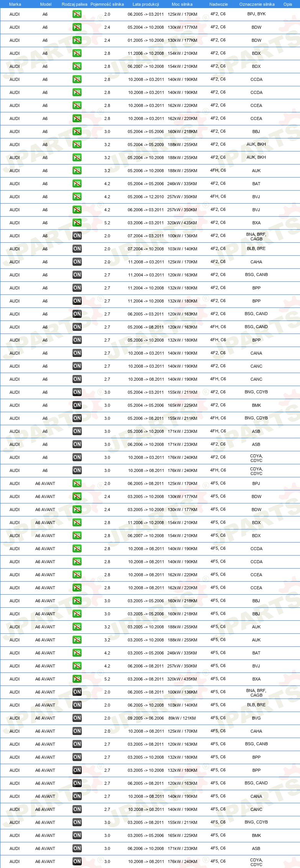Click petrol PB icon in BPJ, BYK row
Viewport: 300px width, 868px height.
(x=77, y=14)
